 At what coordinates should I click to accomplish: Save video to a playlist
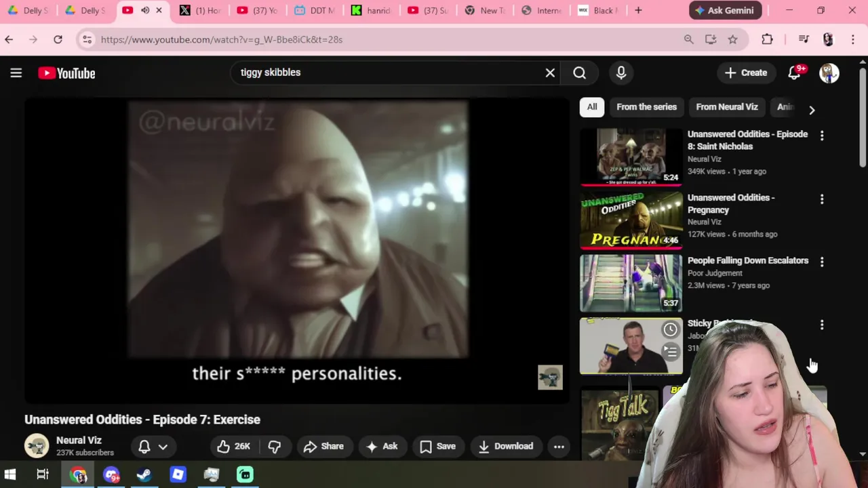pos(437,446)
